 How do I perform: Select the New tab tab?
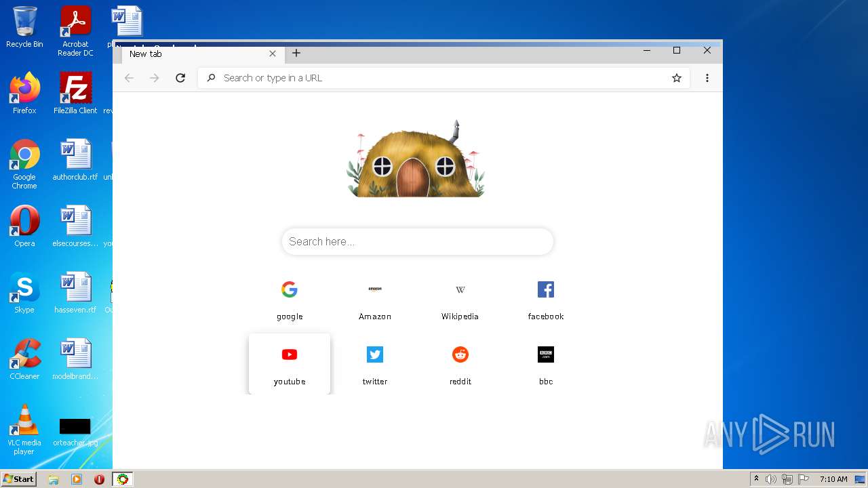[x=202, y=54]
